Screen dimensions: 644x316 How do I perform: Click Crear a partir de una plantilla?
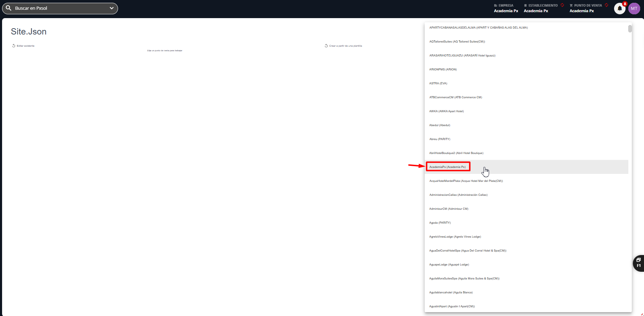345,46
